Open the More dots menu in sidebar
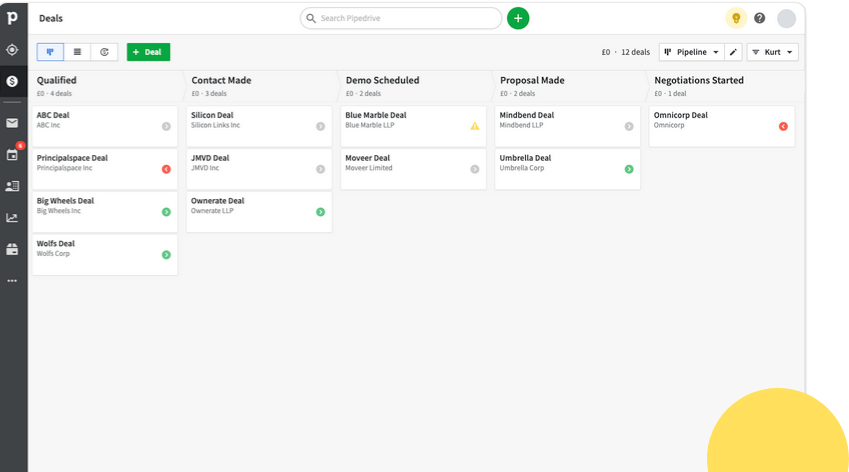Screen dimensions: 849x472 (12, 281)
